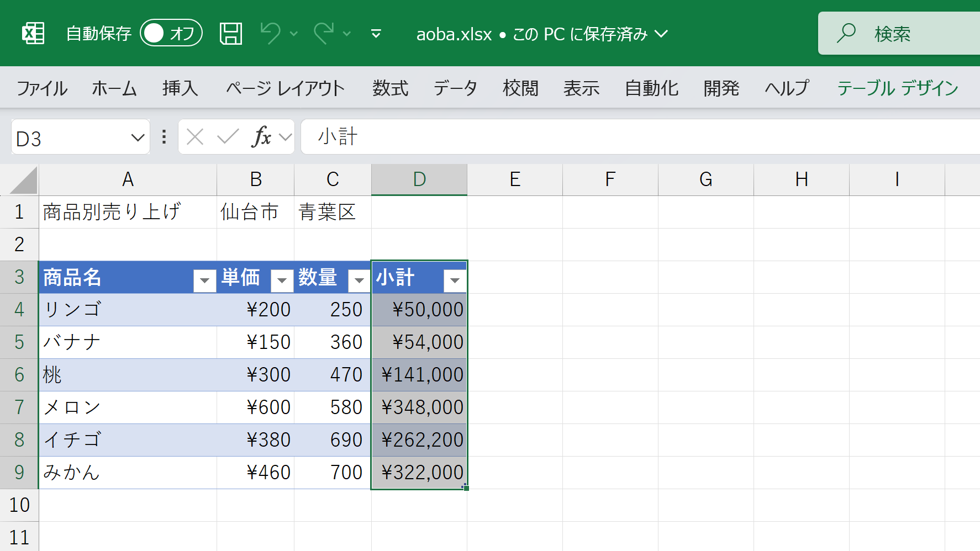Click cell containing 商品別売り上げ
980x551 pixels.
[x=128, y=212]
